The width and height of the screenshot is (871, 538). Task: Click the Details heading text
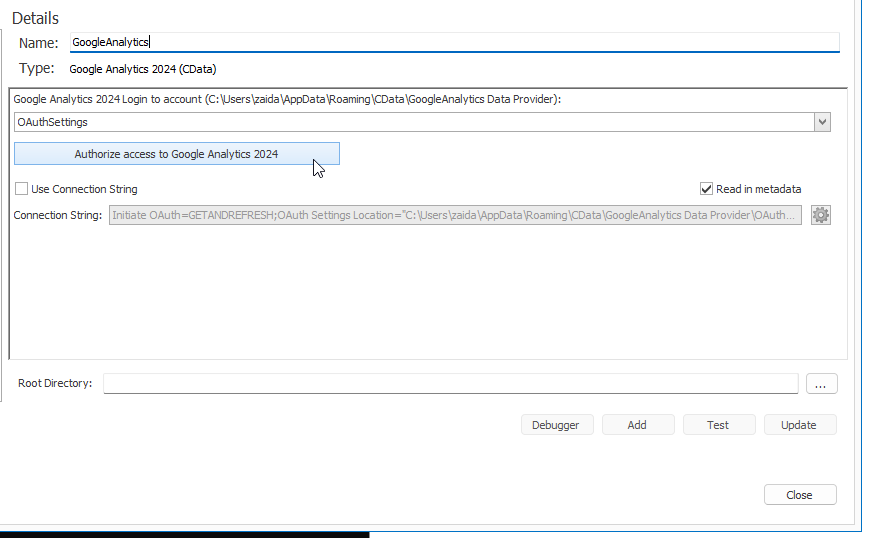click(35, 18)
